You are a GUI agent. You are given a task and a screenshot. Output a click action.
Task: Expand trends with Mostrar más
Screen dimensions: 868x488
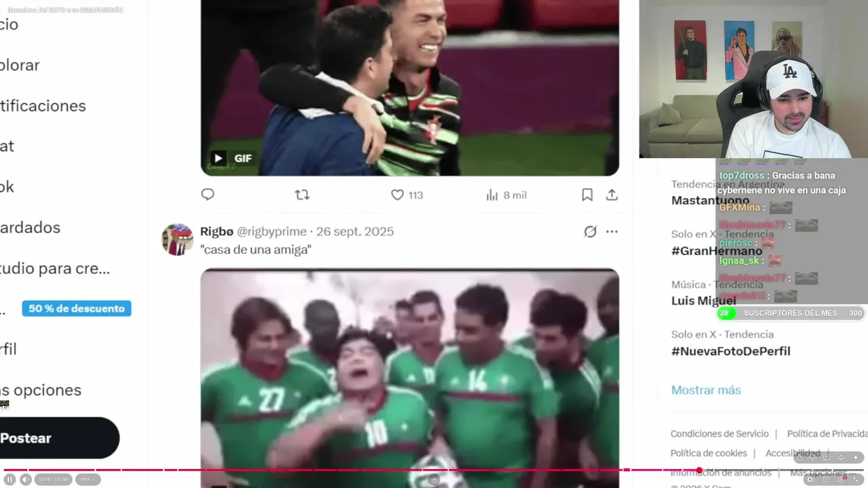coord(706,390)
